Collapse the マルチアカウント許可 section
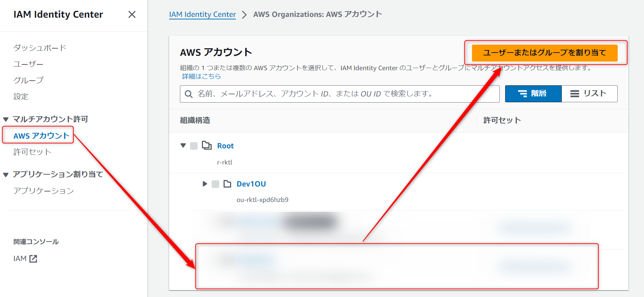This screenshot has width=644, height=297. tap(6, 120)
